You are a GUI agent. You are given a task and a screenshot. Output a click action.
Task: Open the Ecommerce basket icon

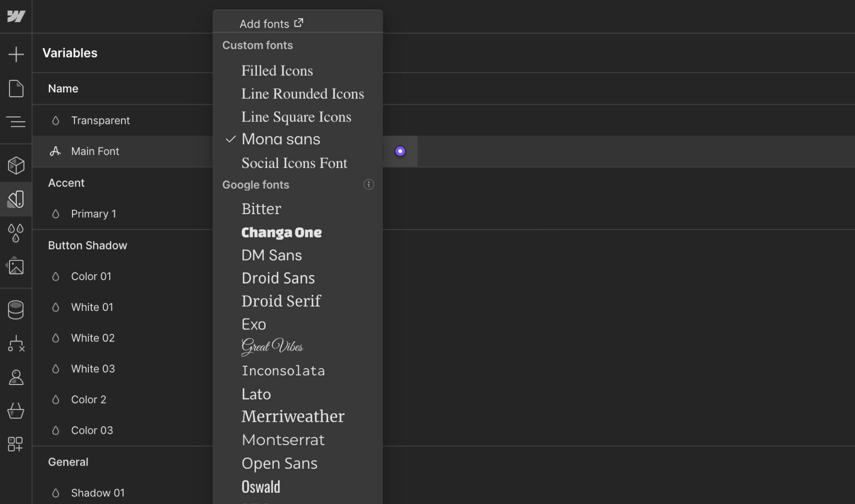tap(16, 411)
